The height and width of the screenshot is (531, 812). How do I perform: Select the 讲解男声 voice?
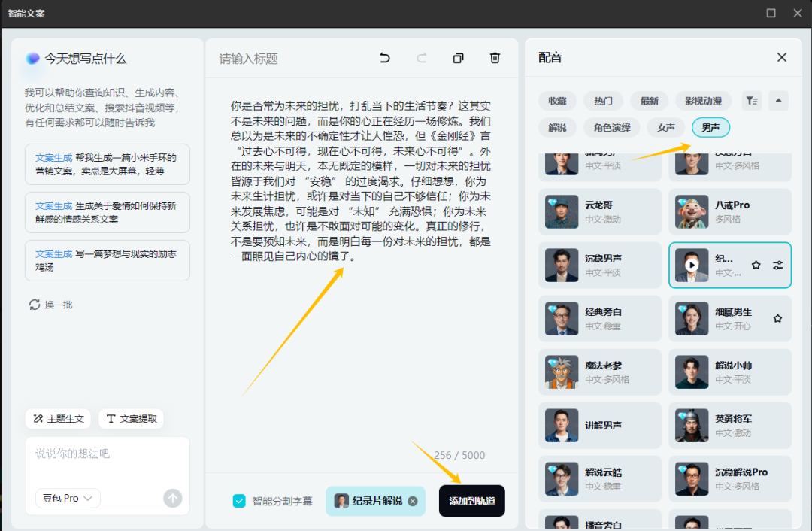[600, 425]
